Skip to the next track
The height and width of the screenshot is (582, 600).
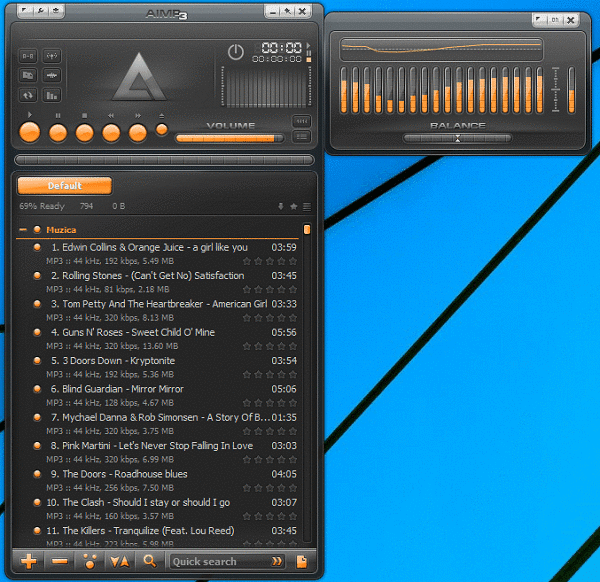click(x=137, y=132)
